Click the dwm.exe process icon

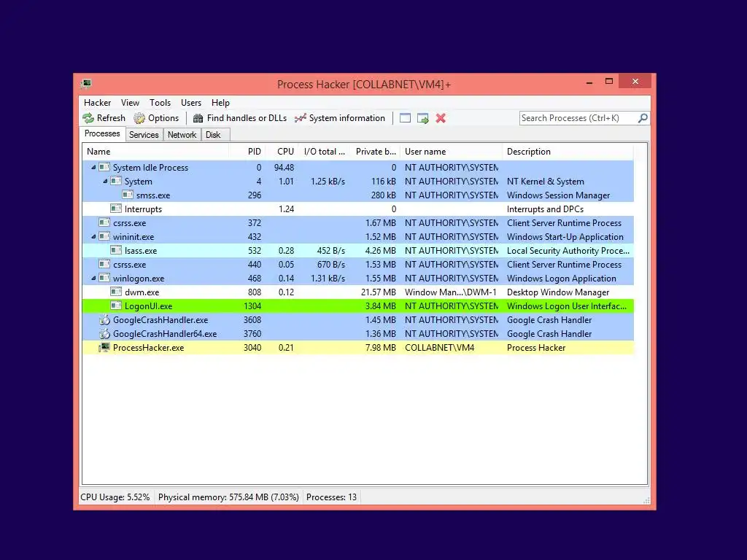pyautogui.click(x=116, y=292)
